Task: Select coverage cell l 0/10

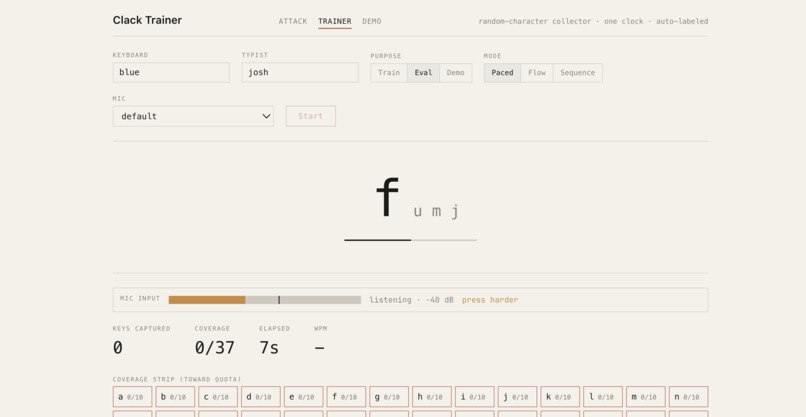Action: (x=602, y=397)
